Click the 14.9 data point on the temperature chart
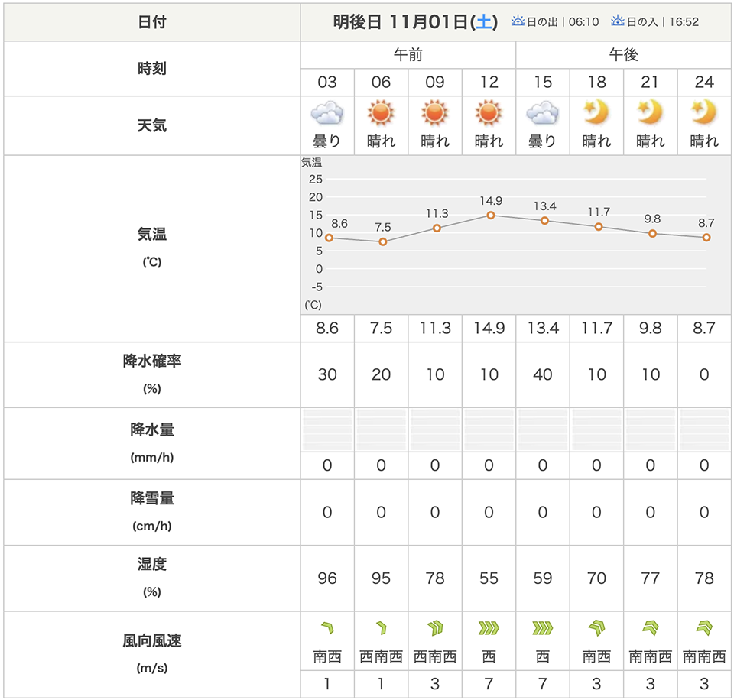734x700 pixels. point(491,215)
